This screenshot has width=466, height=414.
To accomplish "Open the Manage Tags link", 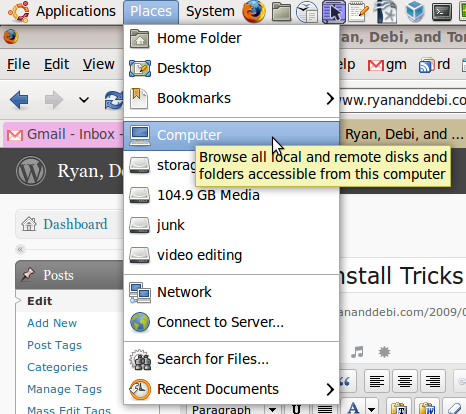I will (64, 389).
